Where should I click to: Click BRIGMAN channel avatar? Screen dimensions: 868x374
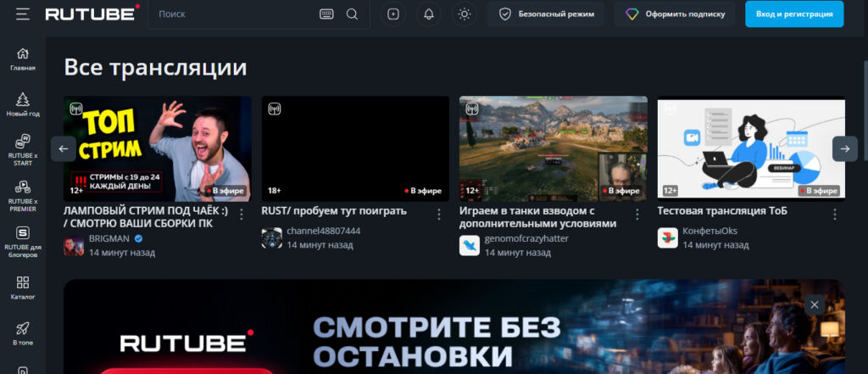74,245
